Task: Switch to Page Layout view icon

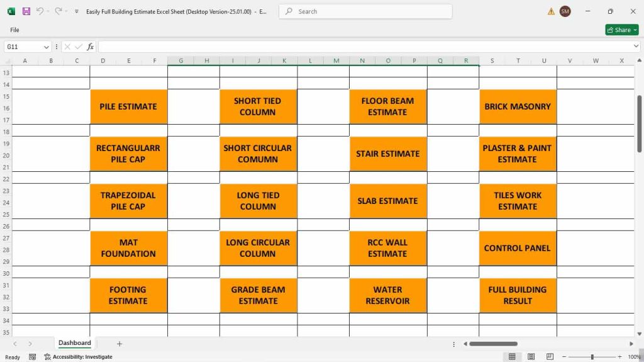Action: 531,357
